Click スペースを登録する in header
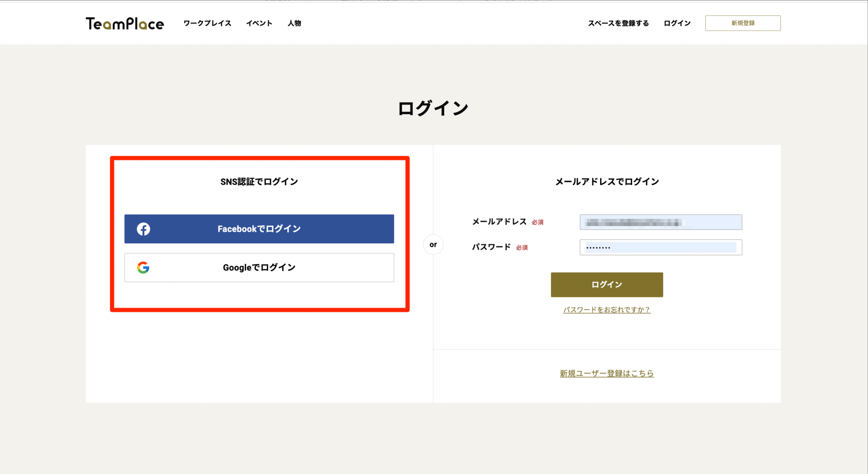The height and width of the screenshot is (474, 868). tap(618, 23)
